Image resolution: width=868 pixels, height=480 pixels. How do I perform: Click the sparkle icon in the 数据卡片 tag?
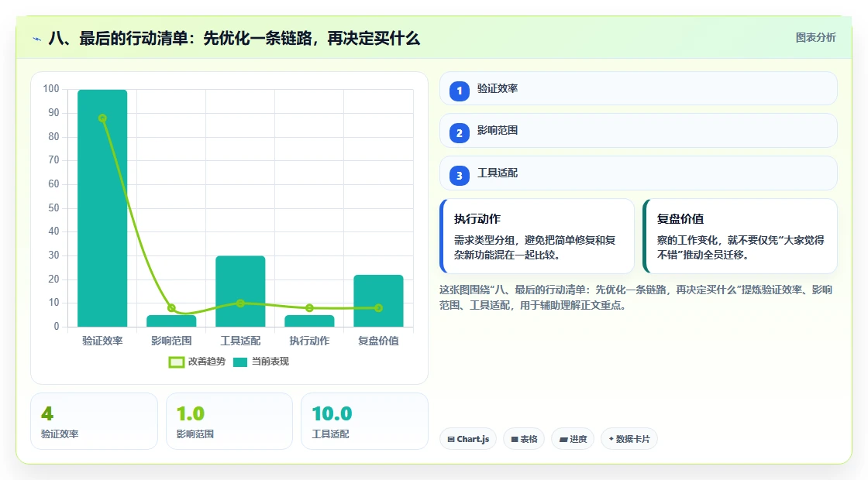click(611, 438)
